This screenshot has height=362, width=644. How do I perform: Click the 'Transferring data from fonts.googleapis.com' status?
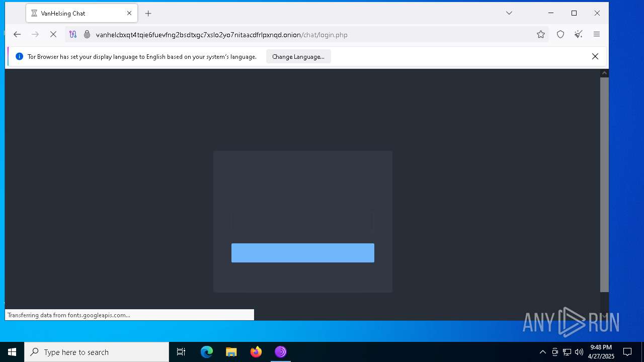click(x=69, y=315)
